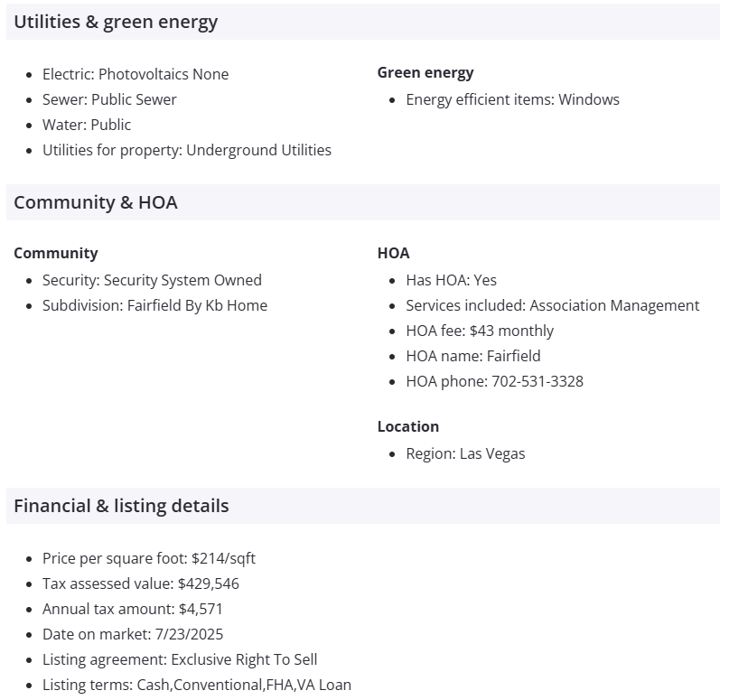
Task: Click the Utilities & green energy section header
Action: [116, 23]
